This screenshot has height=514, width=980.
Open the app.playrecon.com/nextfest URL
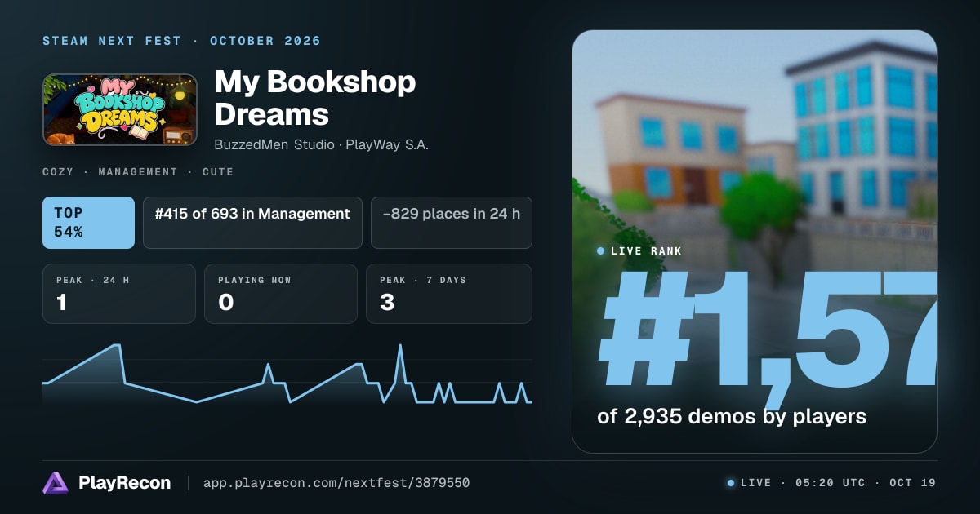click(x=336, y=483)
